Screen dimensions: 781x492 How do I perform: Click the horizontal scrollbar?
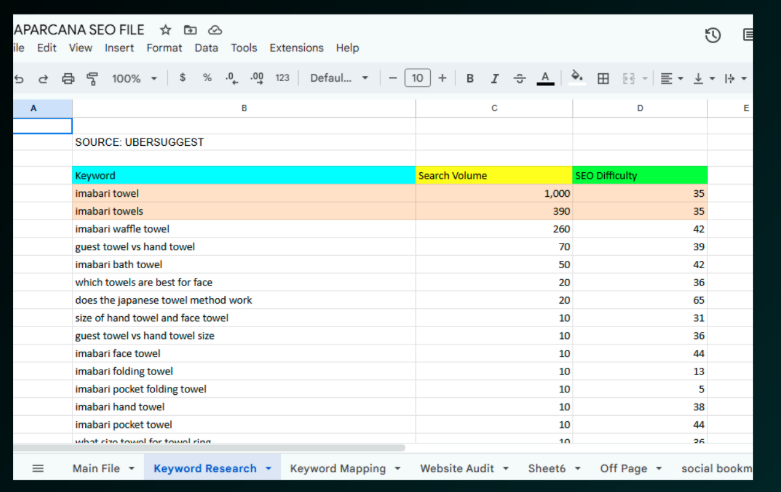(x=209, y=448)
